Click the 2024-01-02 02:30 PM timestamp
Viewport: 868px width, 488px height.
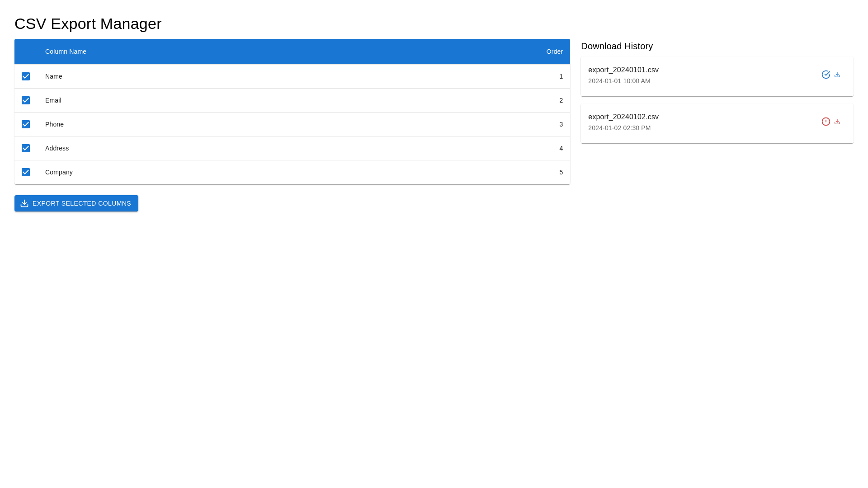[x=619, y=128]
